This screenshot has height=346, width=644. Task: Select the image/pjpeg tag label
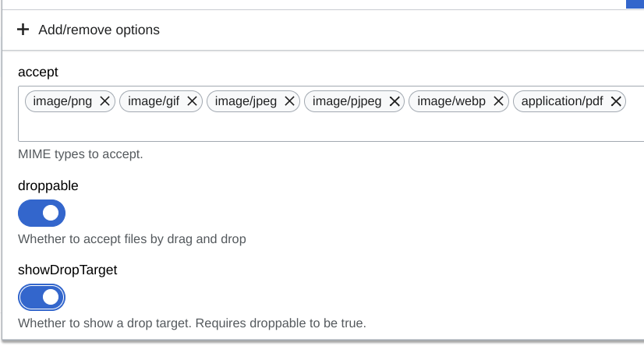coord(347,101)
